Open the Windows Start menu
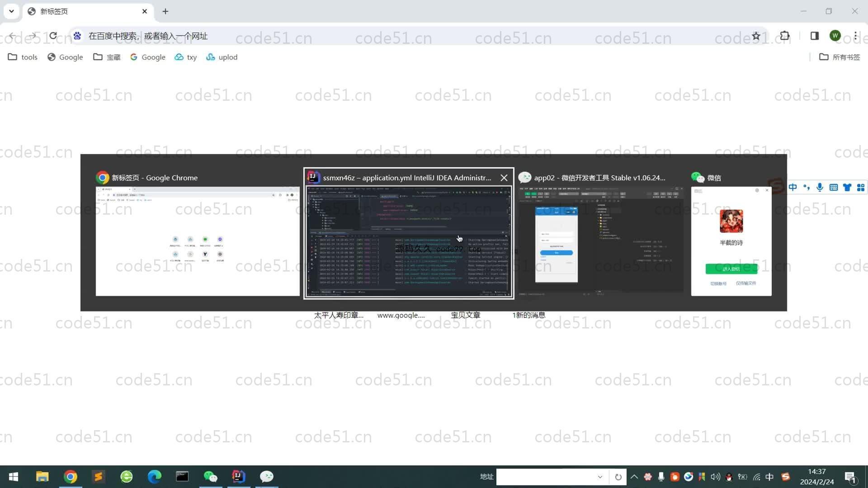The width and height of the screenshot is (868, 488). [14, 477]
